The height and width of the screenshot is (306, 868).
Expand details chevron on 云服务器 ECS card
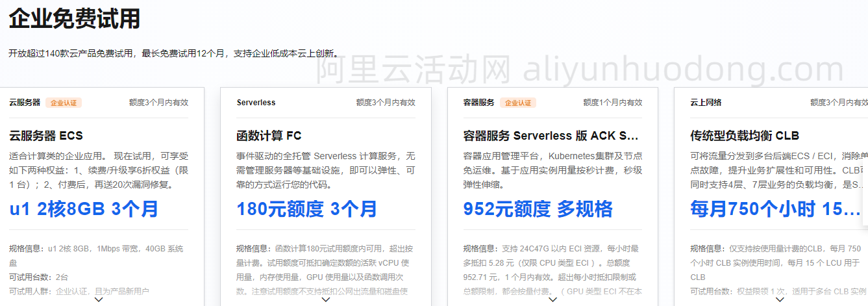pos(99,300)
